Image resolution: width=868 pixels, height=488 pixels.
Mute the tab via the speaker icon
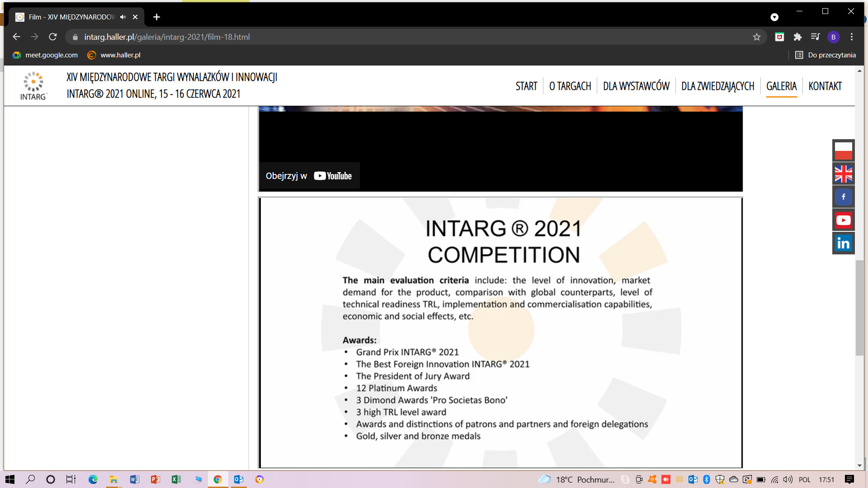pyautogui.click(x=123, y=17)
